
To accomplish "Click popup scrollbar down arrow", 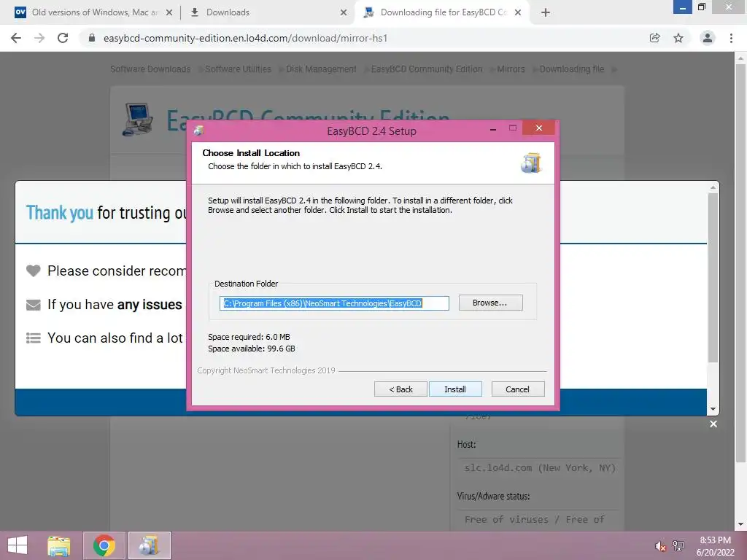I will [713, 409].
